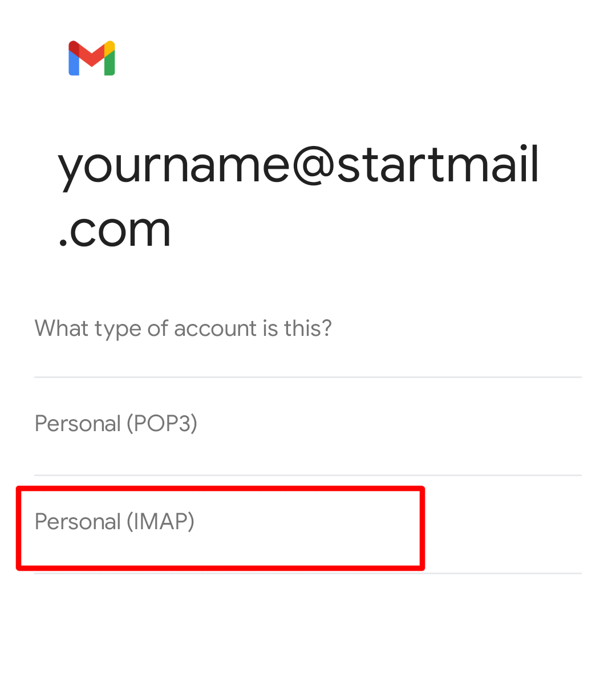Image resolution: width=616 pixels, height=698 pixels.
Task: Open IMAP setup for the startmail account
Action: [x=115, y=522]
